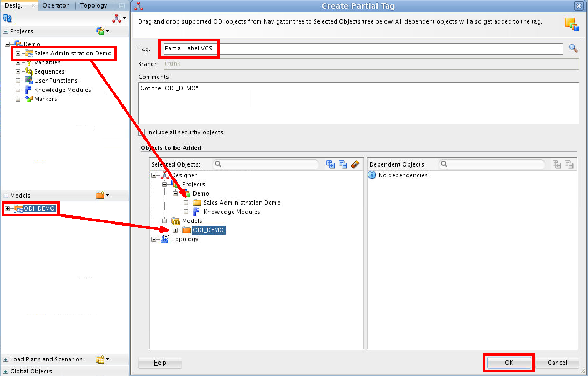This screenshot has height=376, width=588.
Task: Click the ODI_DEMO model folder icon in Models panel
Action: click(x=18, y=208)
